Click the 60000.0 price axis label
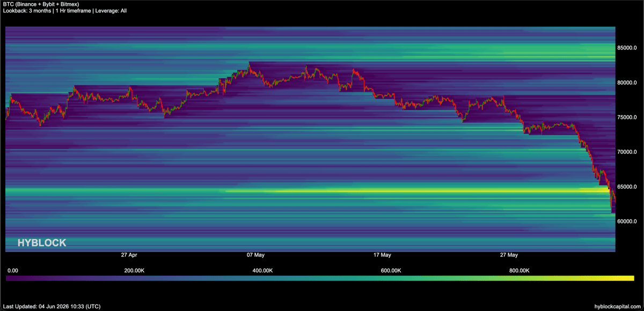 coord(627,221)
